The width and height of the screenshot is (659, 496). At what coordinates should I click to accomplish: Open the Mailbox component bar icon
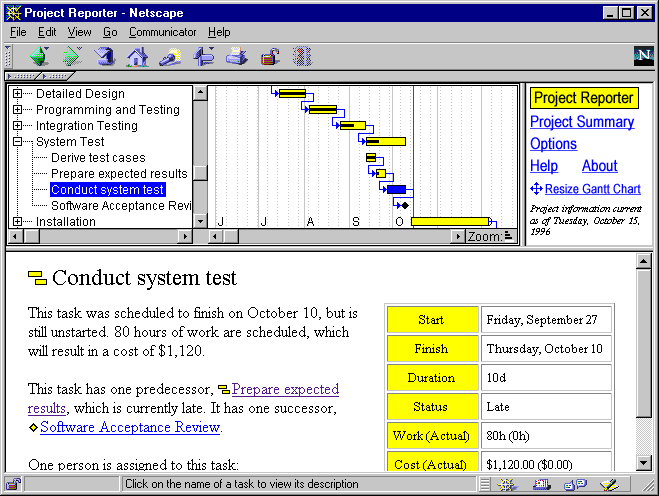pyautogui.click(x=541, y=485)
